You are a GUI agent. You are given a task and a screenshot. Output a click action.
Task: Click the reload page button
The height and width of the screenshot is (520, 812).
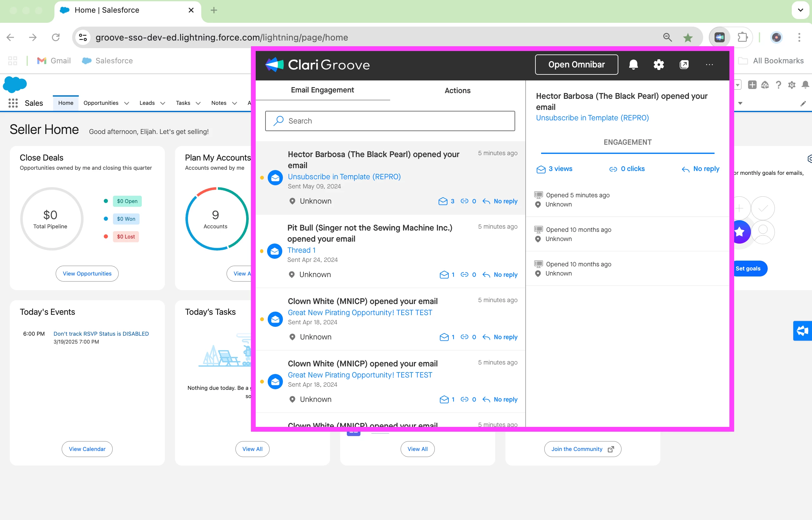pyautogui.click(x=56, y=37)
